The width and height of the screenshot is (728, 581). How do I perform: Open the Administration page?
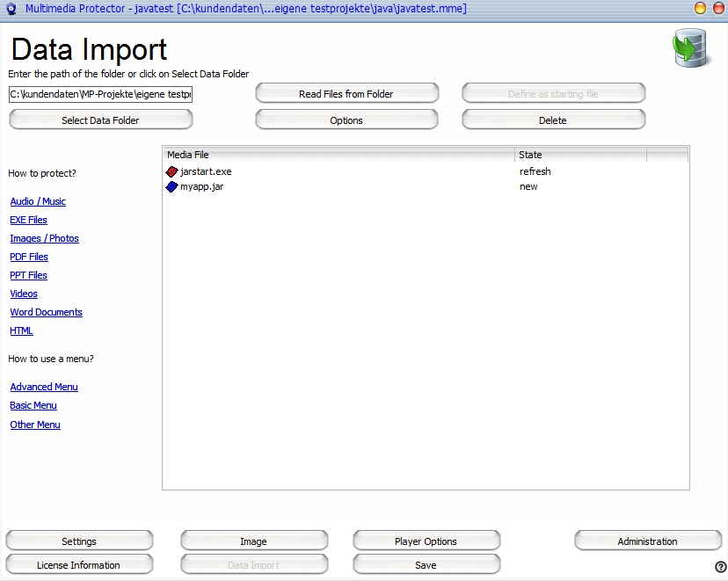(x=647, y=541)
